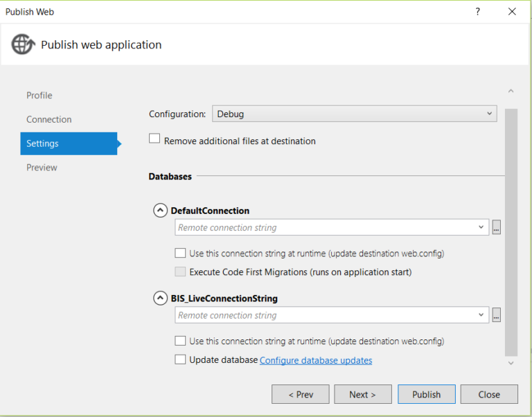This screenshot has width=532, height=417.
Task: Click the scroll up arrow of settings pane
Action: pyautogui.click(x=511, y=91)
